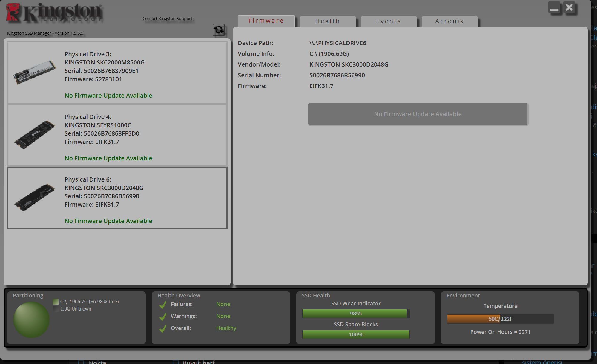This screenshot has height=364, width=597.
Task: Click the Warnings green checkmark icon
Action: (163, 317)
